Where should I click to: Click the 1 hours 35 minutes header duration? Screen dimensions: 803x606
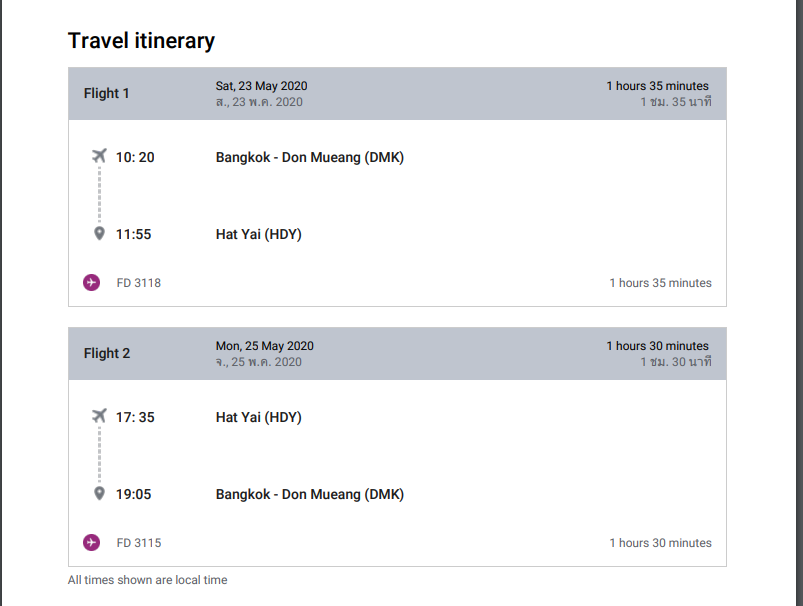click(657, 86)
